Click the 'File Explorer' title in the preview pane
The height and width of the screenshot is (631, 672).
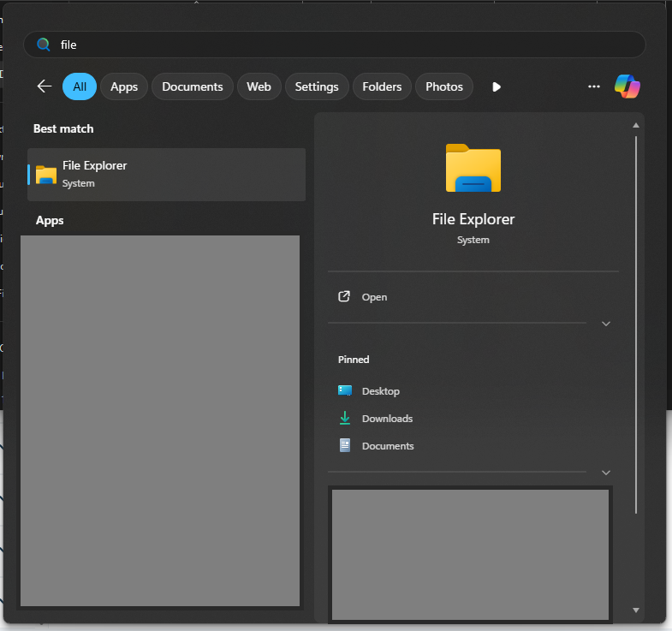473,219
